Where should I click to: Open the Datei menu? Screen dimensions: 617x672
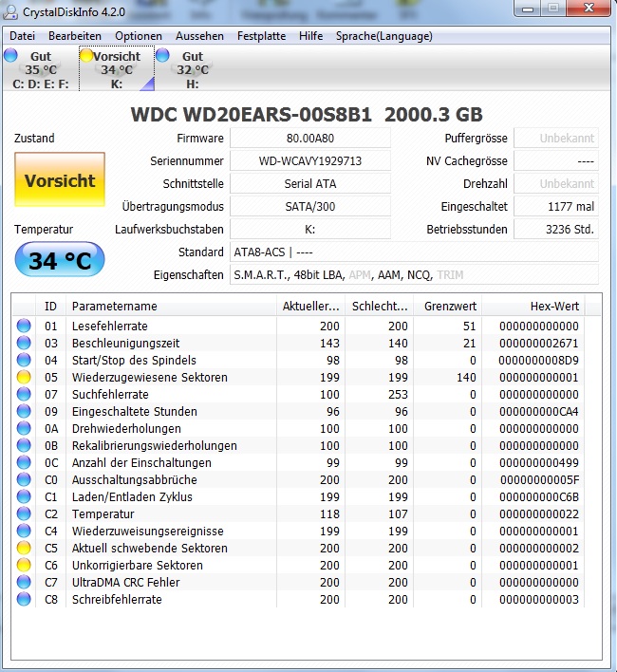(x=22, y=36)
